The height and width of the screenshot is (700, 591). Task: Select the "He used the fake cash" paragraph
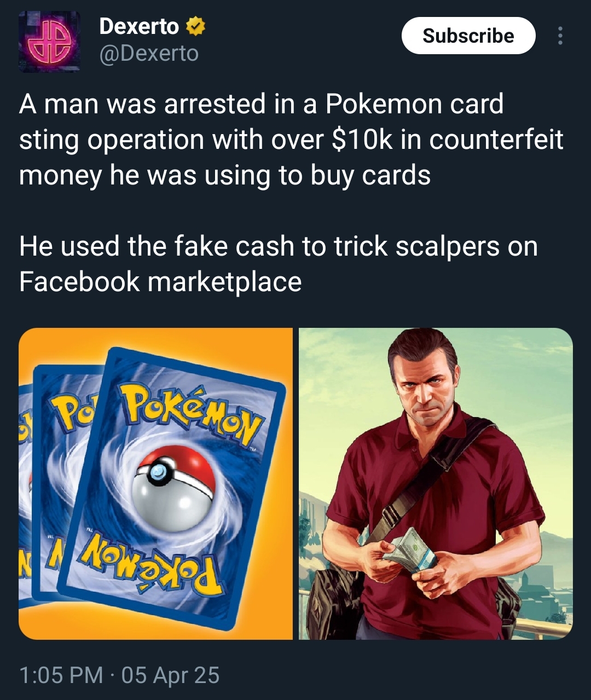point(278,264)
